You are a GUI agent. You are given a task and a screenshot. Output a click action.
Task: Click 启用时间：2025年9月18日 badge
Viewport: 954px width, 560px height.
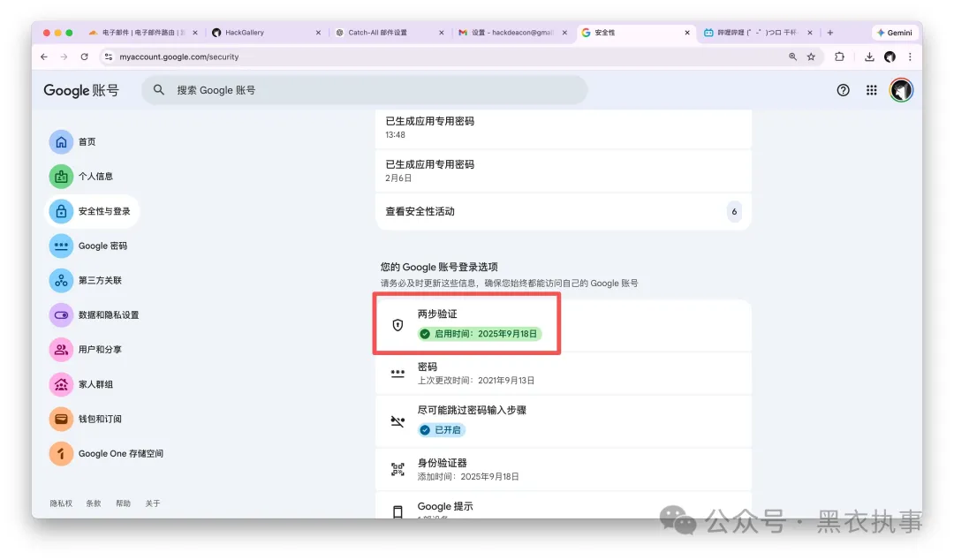click(480, 334)
